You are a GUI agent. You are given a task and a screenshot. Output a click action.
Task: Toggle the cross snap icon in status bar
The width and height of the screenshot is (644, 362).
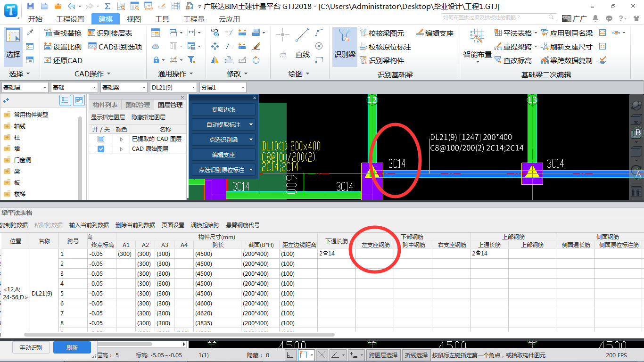[322, 355]
